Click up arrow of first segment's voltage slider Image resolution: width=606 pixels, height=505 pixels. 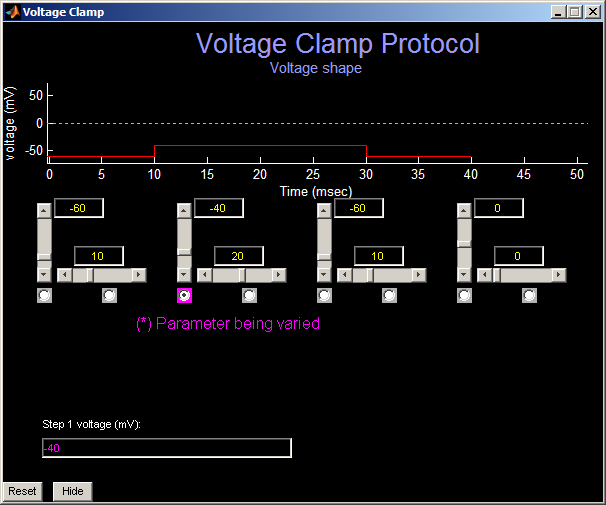tap(43, 209)
